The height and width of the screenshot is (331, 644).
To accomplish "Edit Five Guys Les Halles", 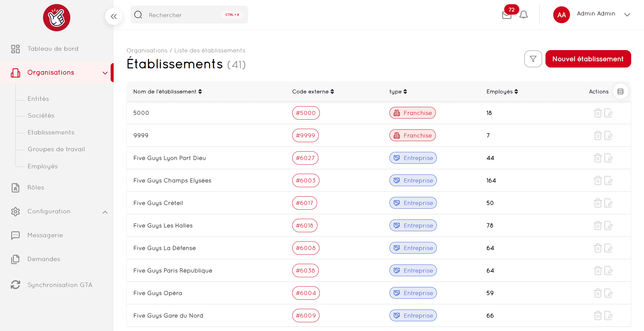I will click(x=608, y=225).
